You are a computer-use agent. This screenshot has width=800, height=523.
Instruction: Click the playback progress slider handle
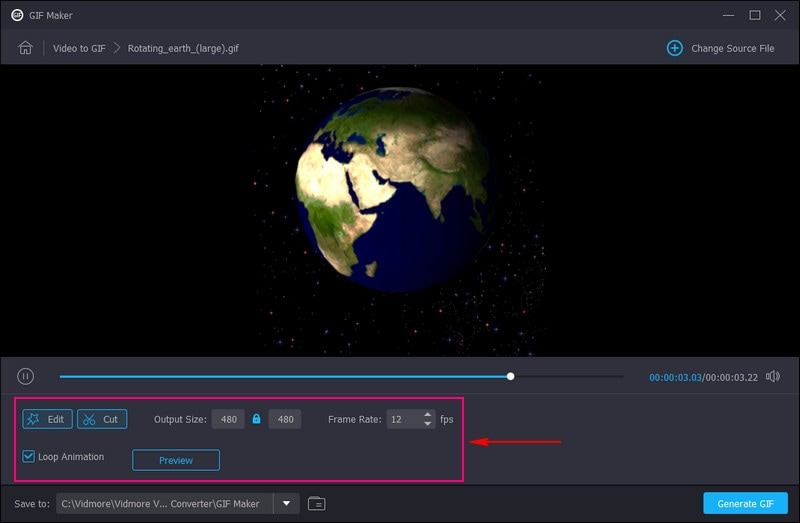(511, 377)
